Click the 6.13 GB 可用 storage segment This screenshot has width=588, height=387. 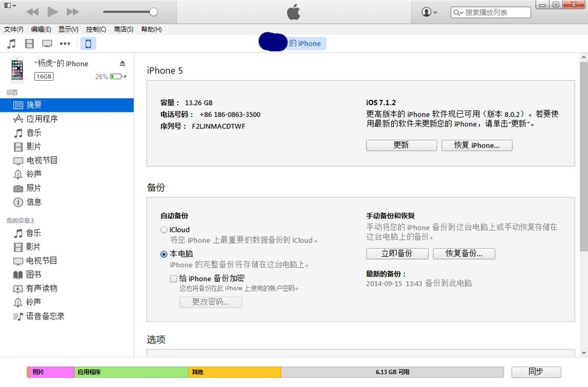pyautogui.click(x=392, y=372)
